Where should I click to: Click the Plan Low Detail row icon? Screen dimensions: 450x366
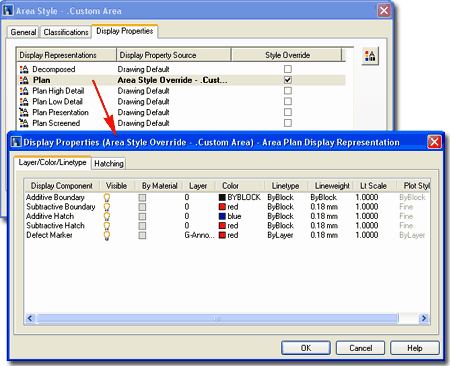24,101
